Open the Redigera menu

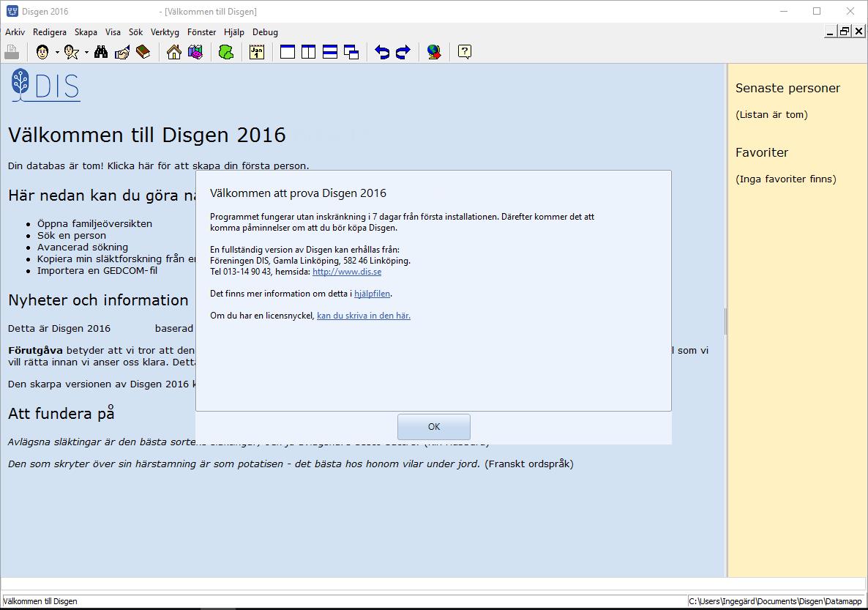pyautogui.click(x=50, y=32)
